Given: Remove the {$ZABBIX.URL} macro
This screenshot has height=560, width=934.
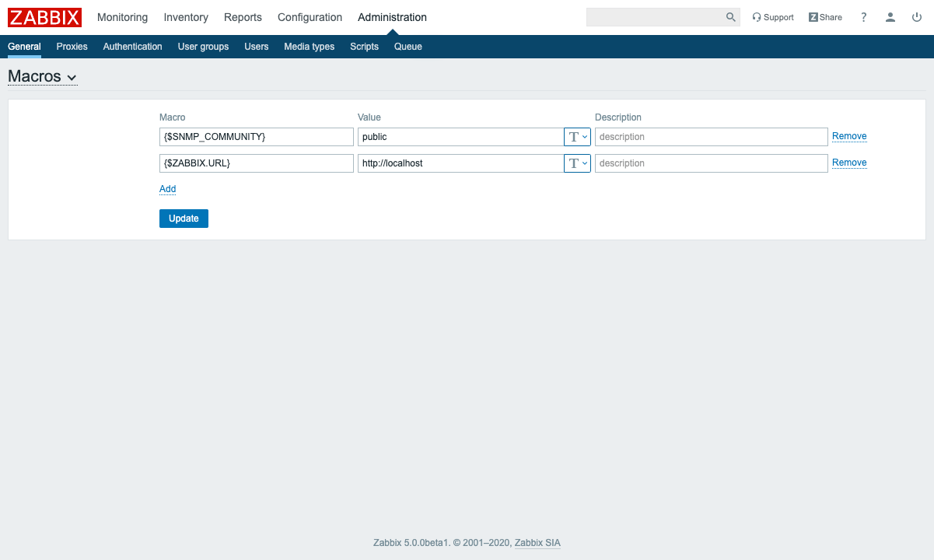Looking at the screenshot, I should (849, 163).
